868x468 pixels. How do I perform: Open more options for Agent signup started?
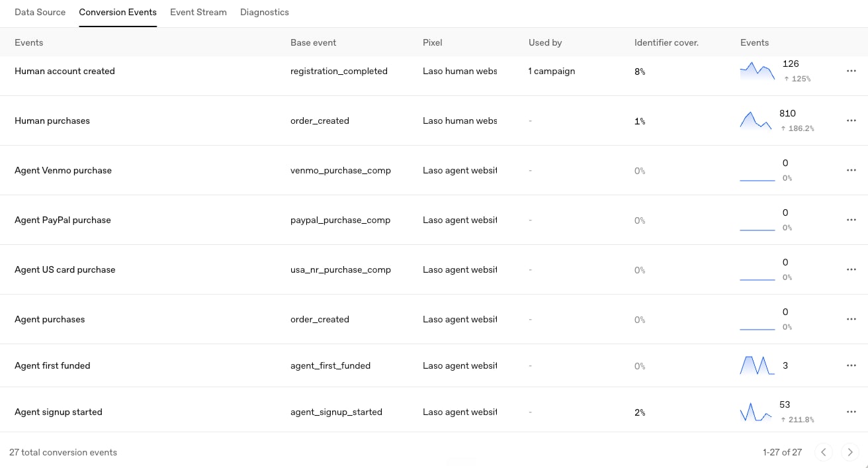[851, 412]
